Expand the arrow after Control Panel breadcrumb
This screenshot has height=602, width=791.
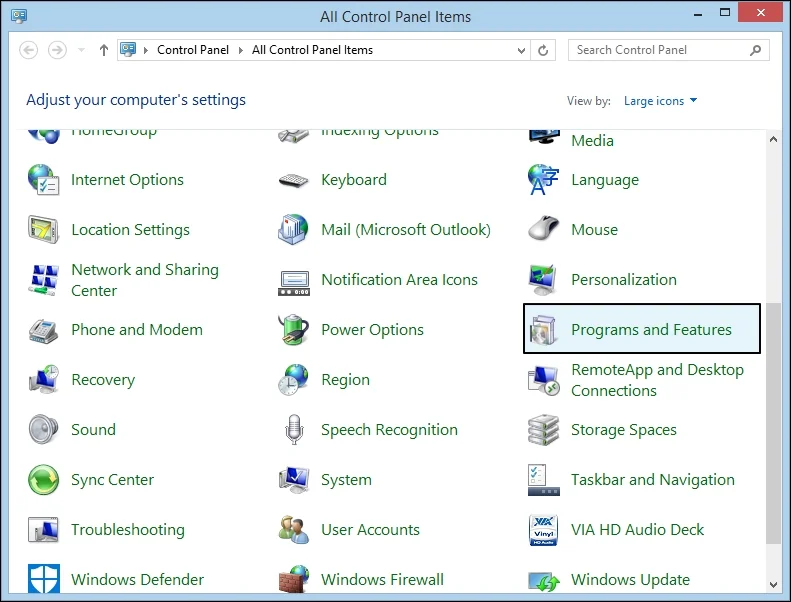(x=241, y=50)
